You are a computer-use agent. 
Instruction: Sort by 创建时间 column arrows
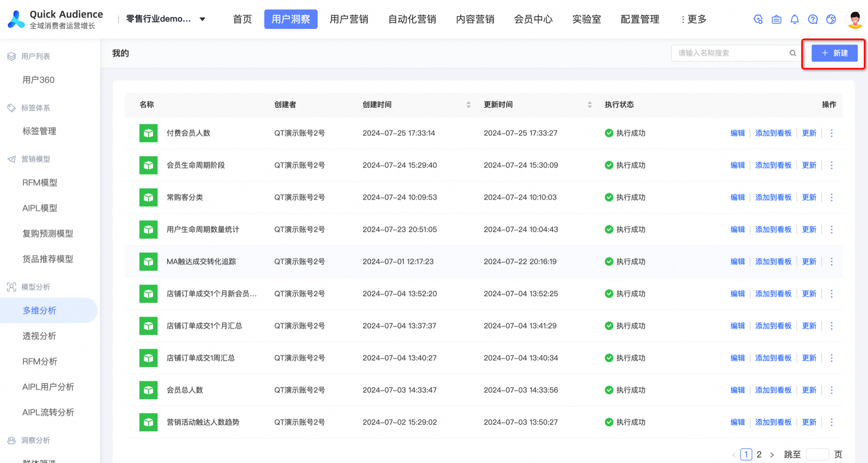[468, 105]
